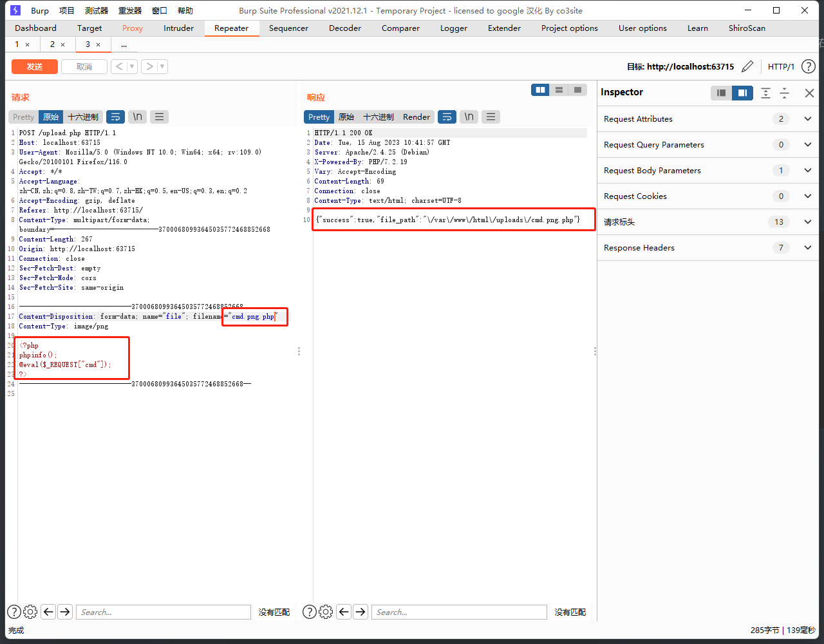Open the User options tab
Image resolution: width=824 pixels, height=644 pixels.
tap(642, 28)
